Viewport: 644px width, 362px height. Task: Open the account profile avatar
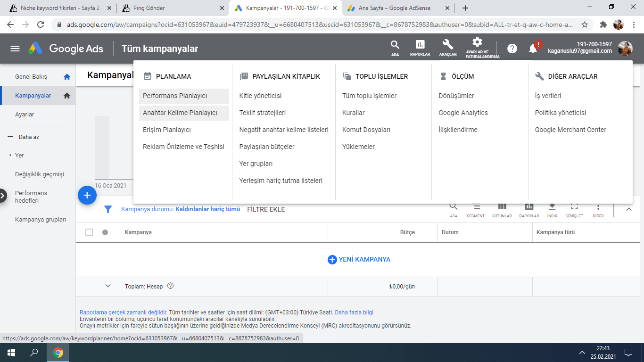point(625,48)
